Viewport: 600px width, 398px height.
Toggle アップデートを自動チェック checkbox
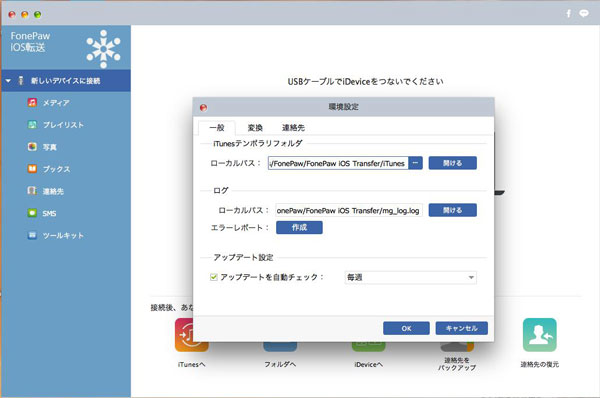[214, 277]
